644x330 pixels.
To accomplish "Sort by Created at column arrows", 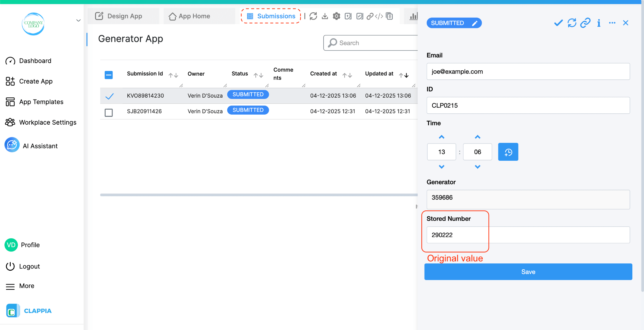I will click(347, 75).
